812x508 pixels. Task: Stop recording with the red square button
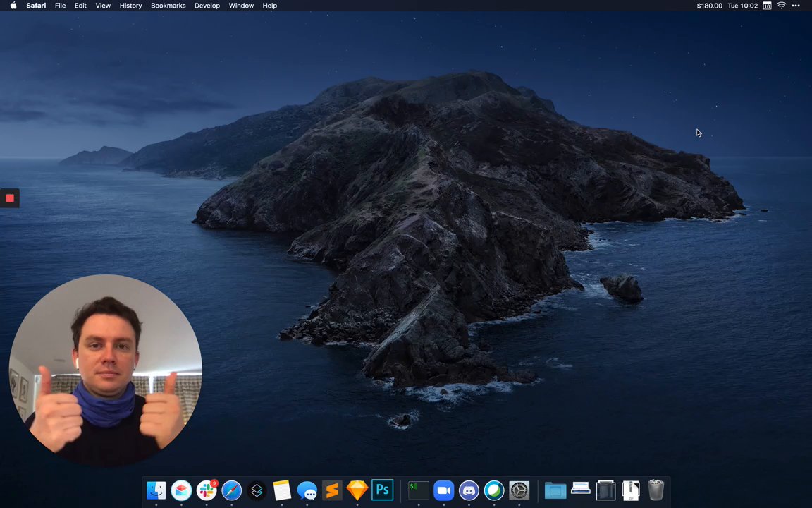coord(10,198)
